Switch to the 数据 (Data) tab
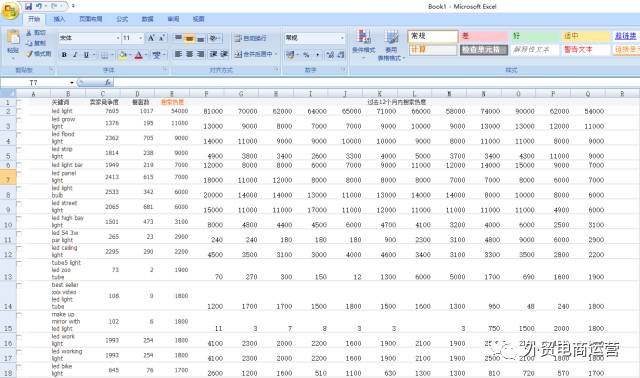The width and height of the screenshot is (640, 378). point(147,19)
